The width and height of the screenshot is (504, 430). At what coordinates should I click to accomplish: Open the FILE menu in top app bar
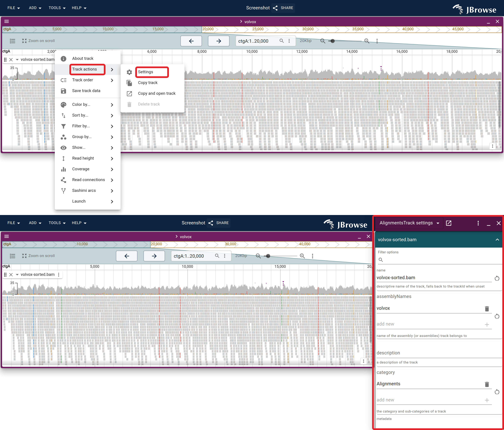(x=14, y=8)
